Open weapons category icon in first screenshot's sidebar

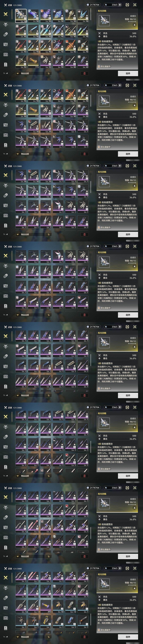tap(5, 14)
